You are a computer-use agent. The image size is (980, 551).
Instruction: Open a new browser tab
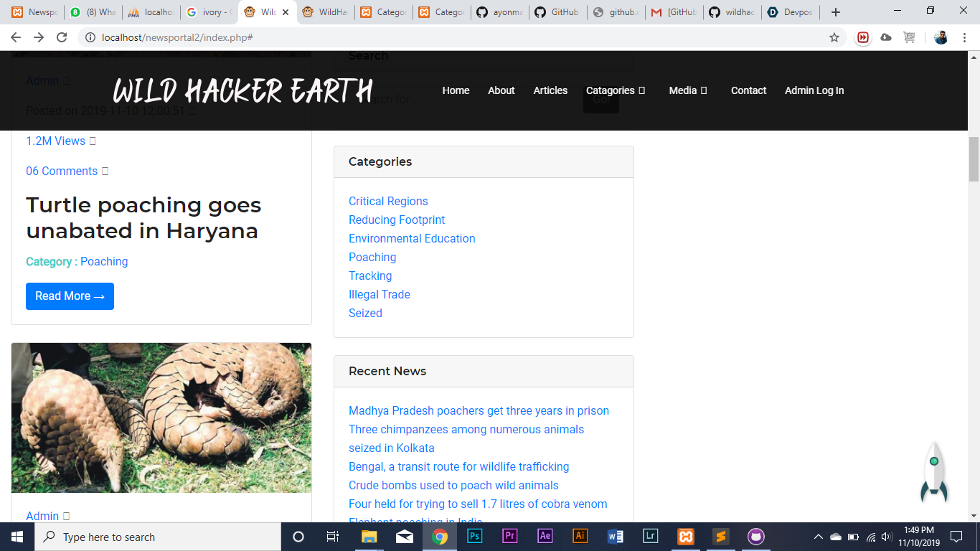point(836,12)
